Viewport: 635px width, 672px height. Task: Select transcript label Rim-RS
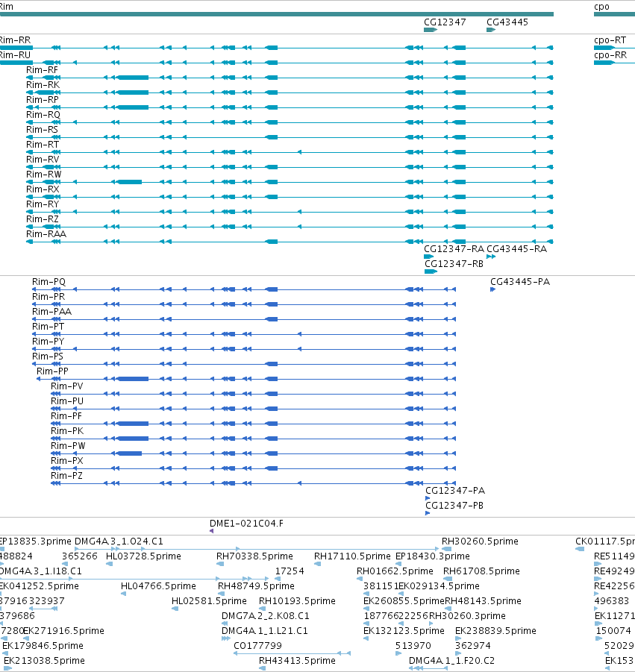pos(42,130)
